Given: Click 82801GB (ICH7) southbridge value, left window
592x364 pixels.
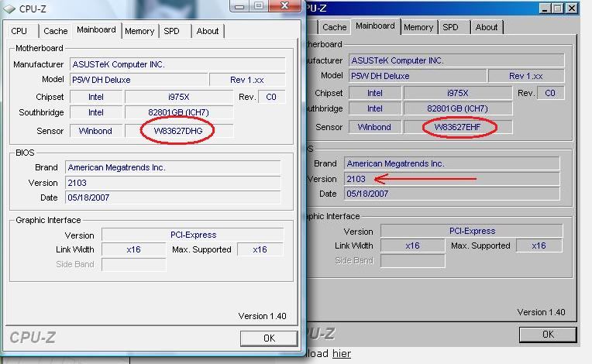Looking at the screenshot, I should pyautogui.click(x=178, y=112).
